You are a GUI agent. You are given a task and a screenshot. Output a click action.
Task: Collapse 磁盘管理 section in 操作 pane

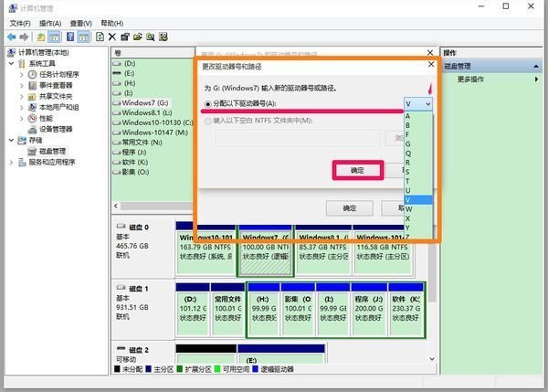tap(536, 66)
